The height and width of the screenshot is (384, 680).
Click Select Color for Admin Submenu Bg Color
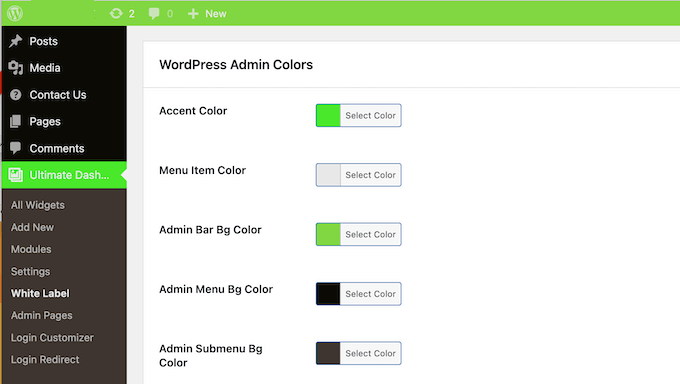pyautogui.click(x=370, y=353)
